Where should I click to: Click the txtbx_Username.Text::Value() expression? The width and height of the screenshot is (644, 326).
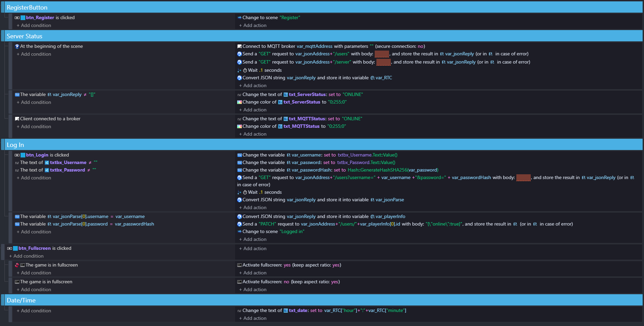point(368,155)
